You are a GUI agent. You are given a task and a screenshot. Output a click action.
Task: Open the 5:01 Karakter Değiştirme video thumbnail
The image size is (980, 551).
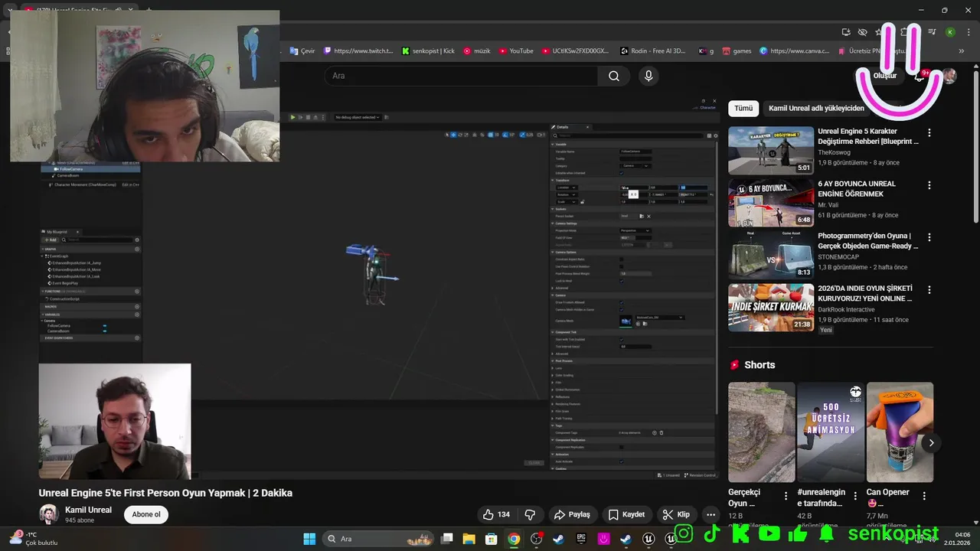coord(771,151)
